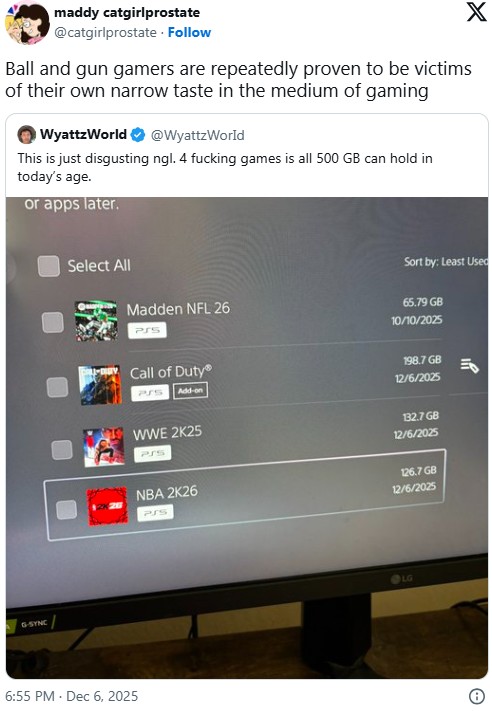Open the Sort by: Least Used dropdown
This screenshot has height=711, width=492.
pyautogui.click(x=446, y=262)
